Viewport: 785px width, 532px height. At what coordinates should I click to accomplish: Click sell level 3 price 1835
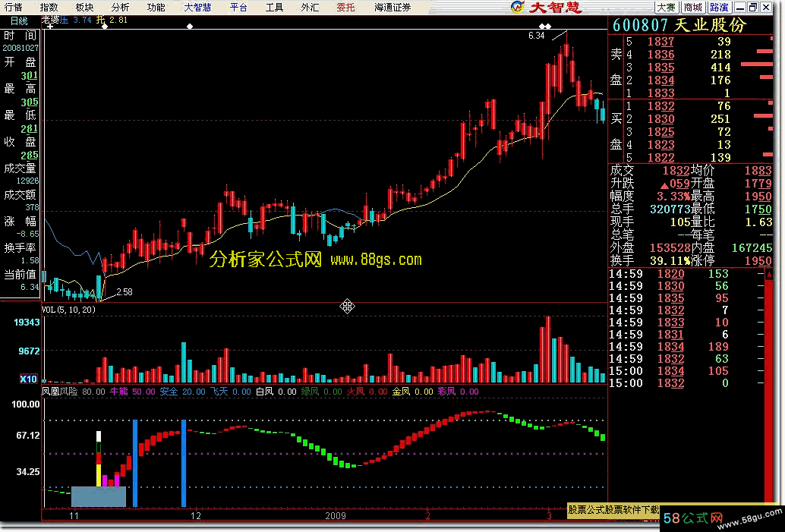[x=660, y=67]
